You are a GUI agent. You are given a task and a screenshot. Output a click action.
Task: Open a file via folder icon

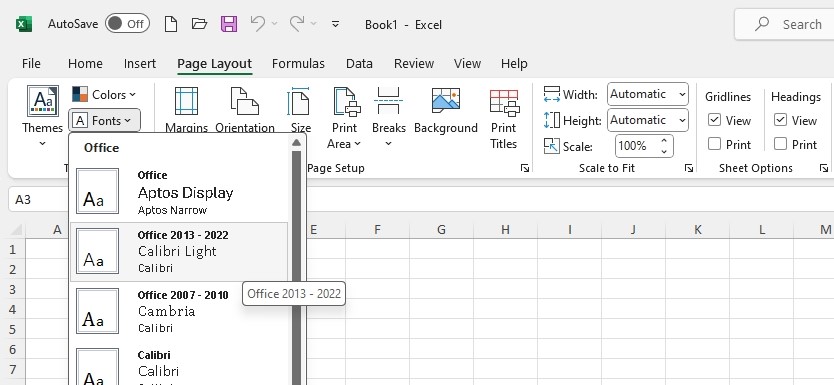(x=199, y=24)
